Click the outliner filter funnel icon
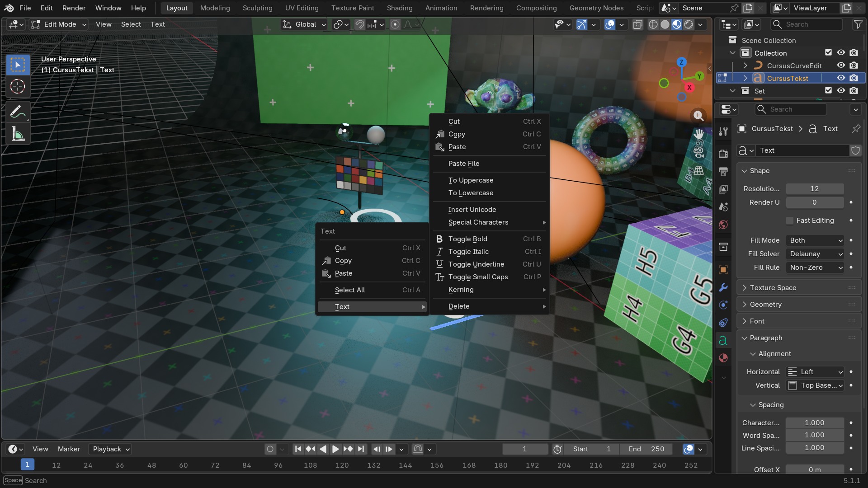The height and width of the screenshot is (488, 868). click(x=858, y=24)
